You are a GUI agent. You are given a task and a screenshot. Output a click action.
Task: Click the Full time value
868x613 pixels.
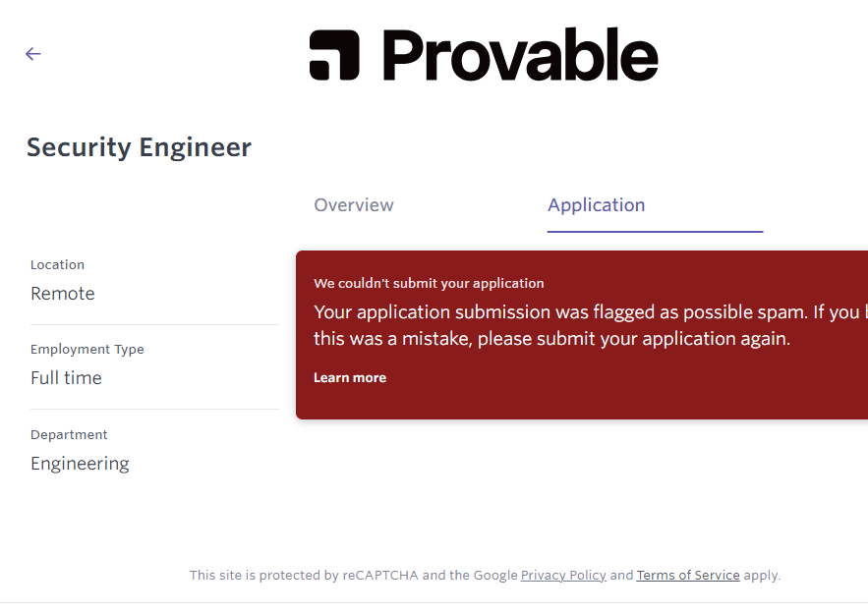pos(66,378)
